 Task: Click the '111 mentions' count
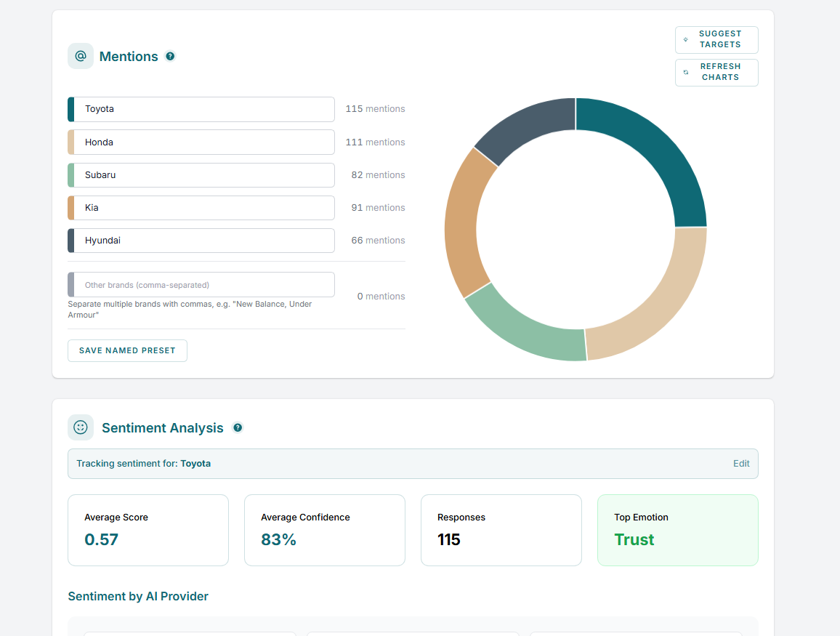click(x=375, y=142)
